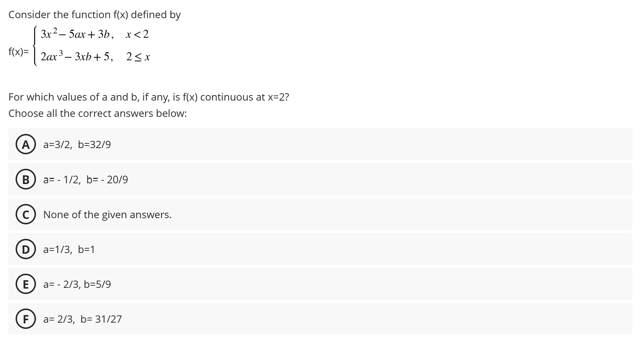Click the circled E icon
The width and height of the screenshot is (644, 355).
pos(26,285)
